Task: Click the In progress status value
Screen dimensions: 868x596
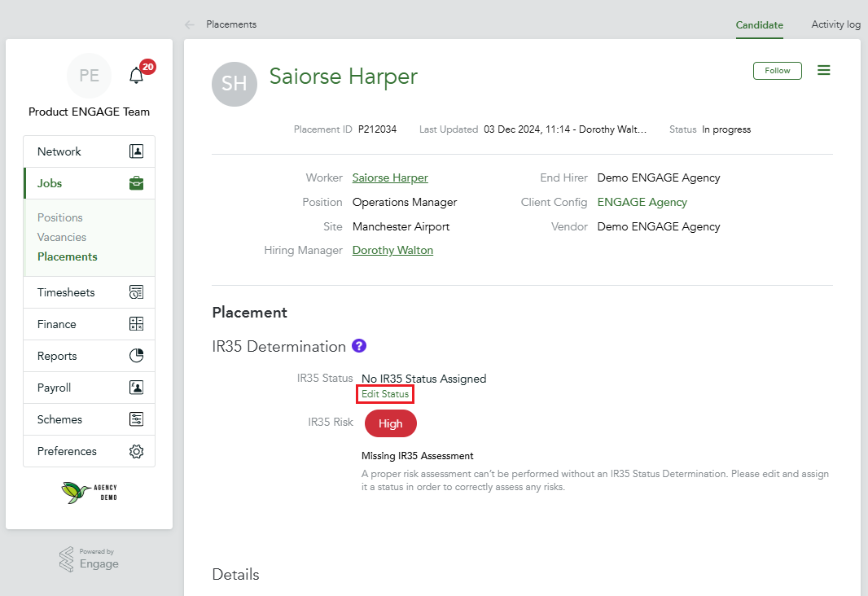Action: click(x=726, y=129)
